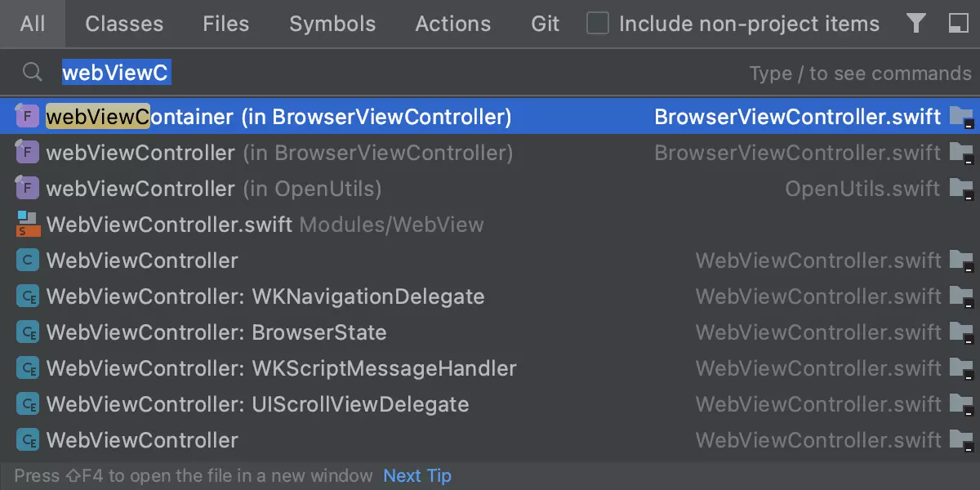Switch to the Files tab
Image resolution: width=980 pixels, height=490 pixels.
[x=226, y=24]
